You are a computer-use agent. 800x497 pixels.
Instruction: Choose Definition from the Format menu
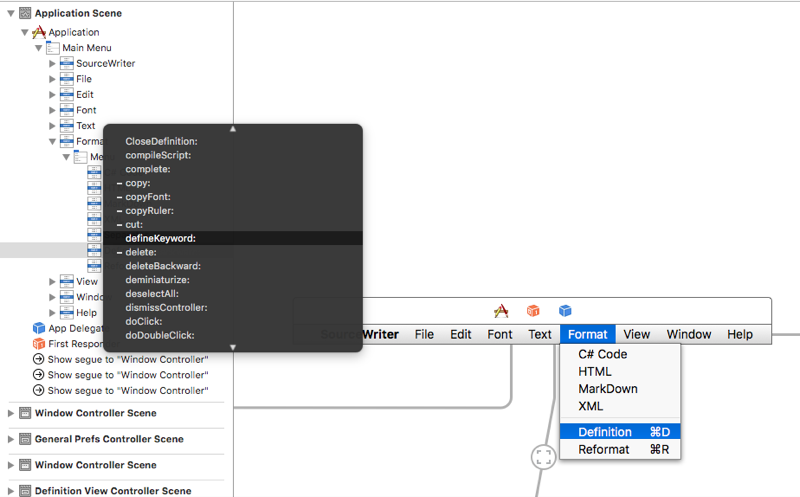(x=604, y=432)
